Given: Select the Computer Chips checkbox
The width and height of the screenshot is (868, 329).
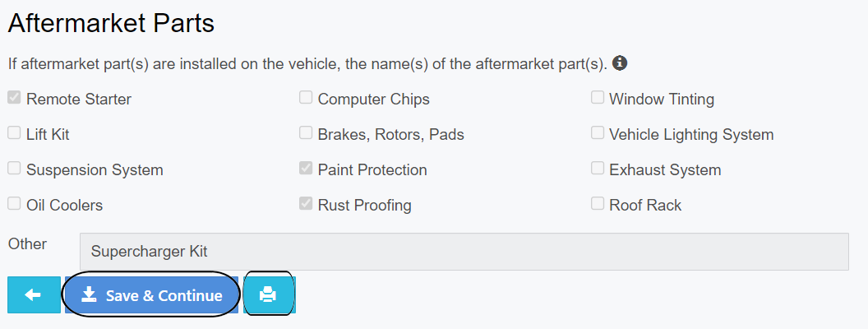Looking at the screenshot, I should point(306,98).
